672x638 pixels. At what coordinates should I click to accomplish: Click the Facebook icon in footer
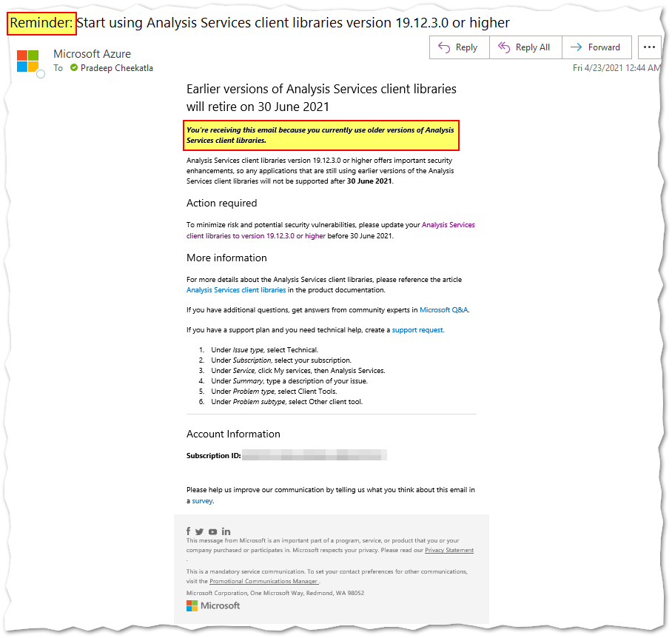click(188, 531)
